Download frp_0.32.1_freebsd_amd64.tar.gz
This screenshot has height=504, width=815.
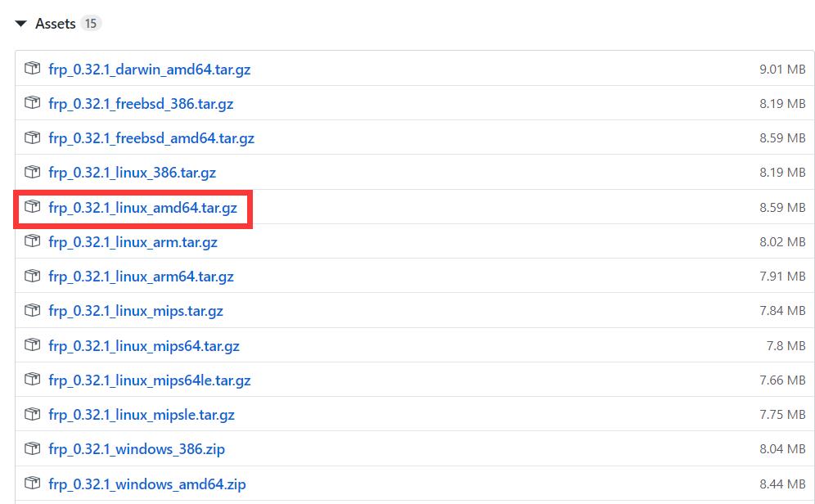(x=151, y=139)
